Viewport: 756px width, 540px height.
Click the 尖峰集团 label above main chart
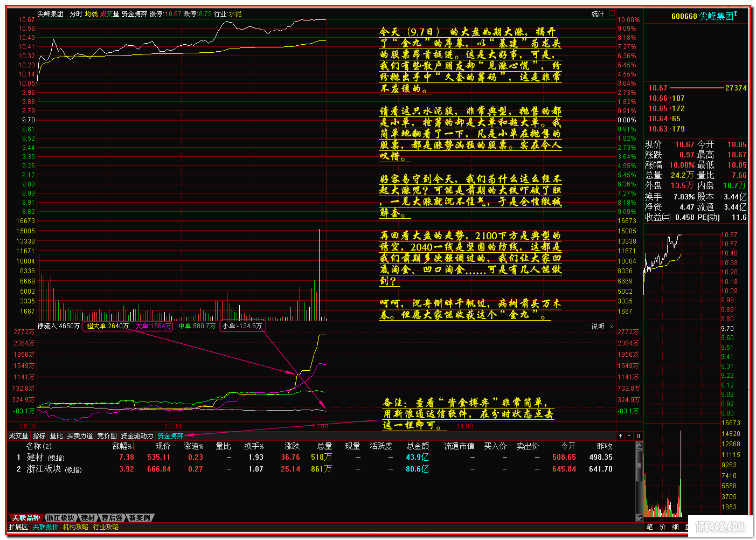pyautogui.click(x=50, y=14)
